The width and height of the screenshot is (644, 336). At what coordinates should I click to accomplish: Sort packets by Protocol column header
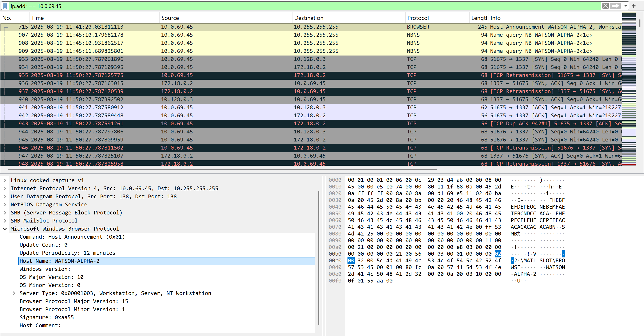pos(418,18)
